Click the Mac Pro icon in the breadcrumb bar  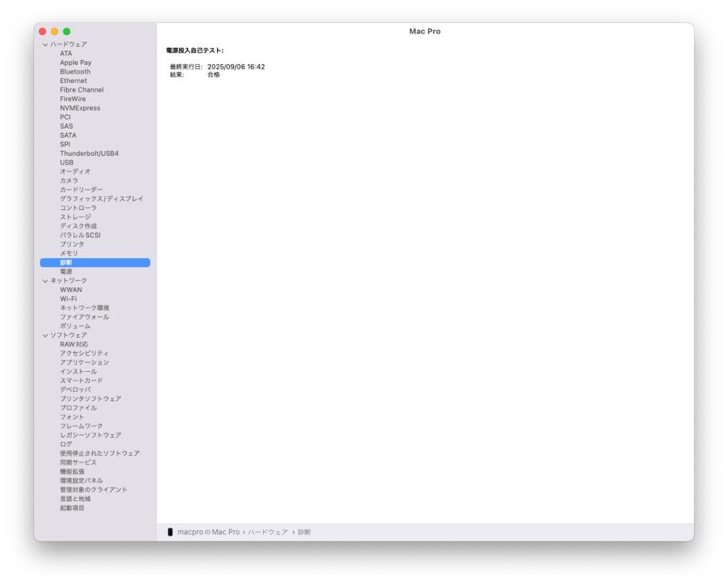coord(171,531)
